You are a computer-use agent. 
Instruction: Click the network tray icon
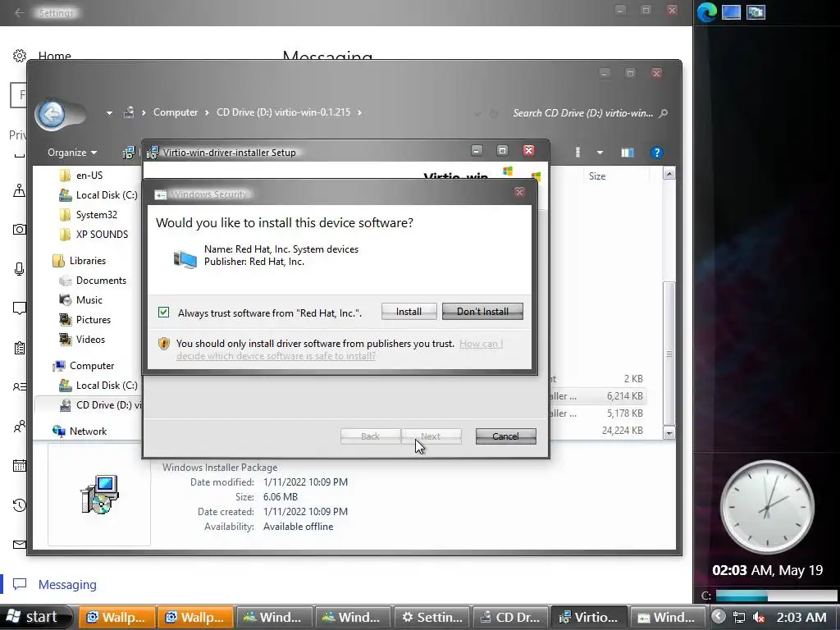739,618
